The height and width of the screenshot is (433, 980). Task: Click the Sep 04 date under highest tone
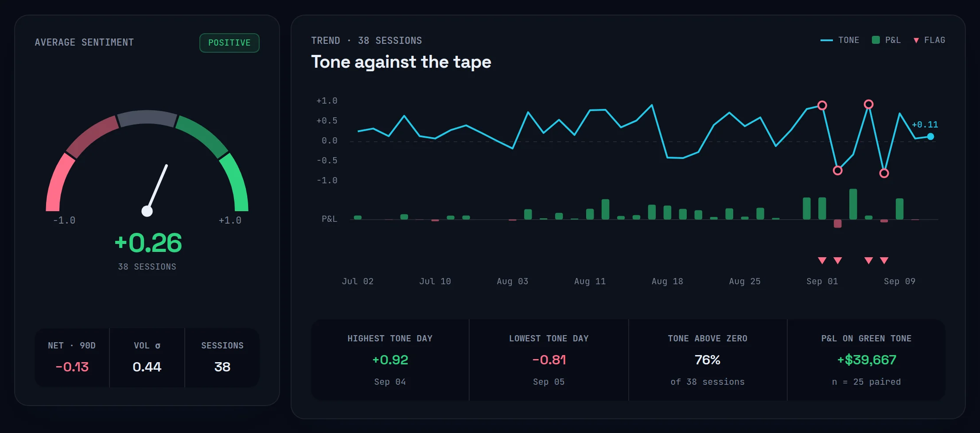tap(390, 382)
